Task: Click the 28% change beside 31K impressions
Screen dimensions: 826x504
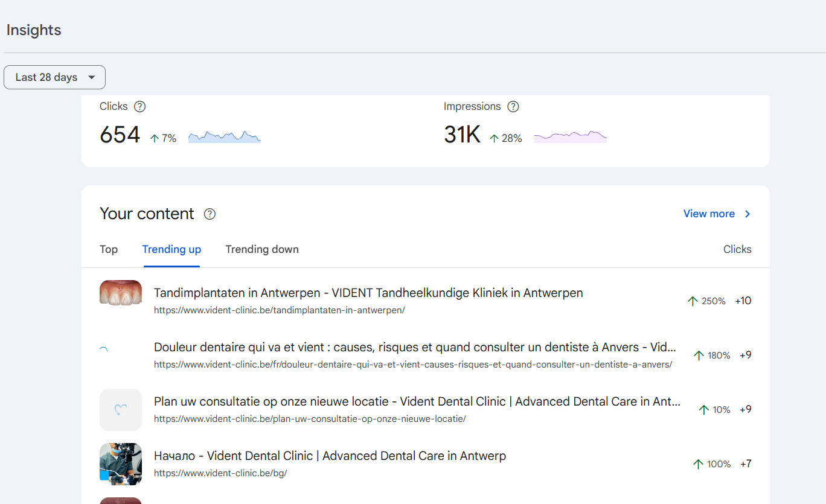Action: click(511, 139)
